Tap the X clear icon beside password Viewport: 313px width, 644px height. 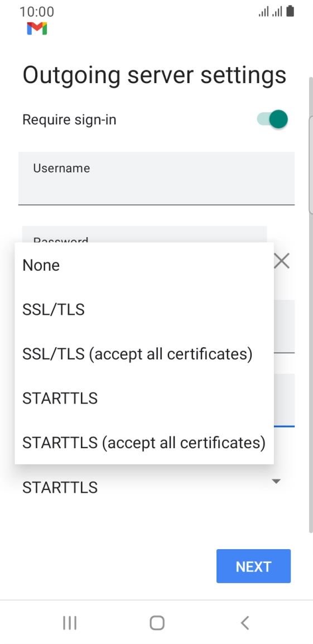click(282, 261)
